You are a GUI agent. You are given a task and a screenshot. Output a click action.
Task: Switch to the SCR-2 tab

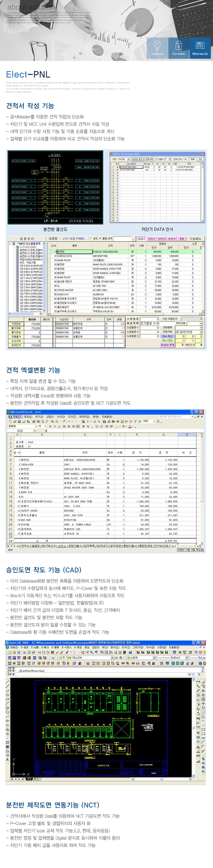(152, 238)
